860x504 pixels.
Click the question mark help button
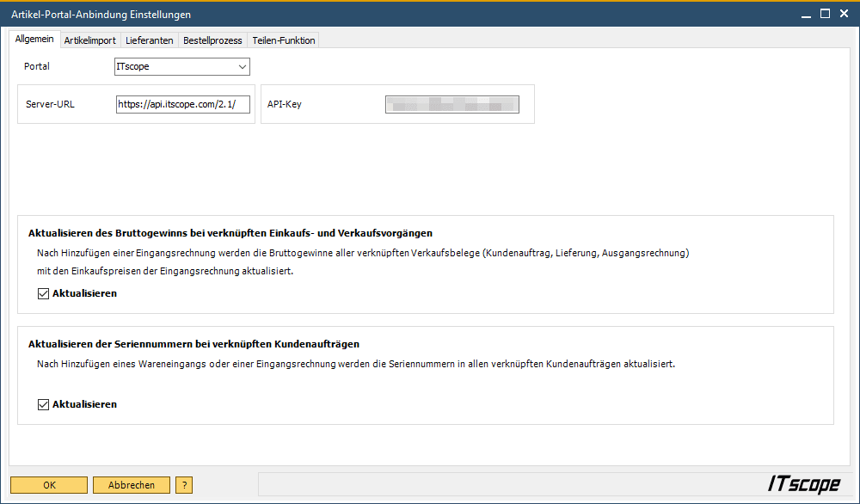click(184, 485)
